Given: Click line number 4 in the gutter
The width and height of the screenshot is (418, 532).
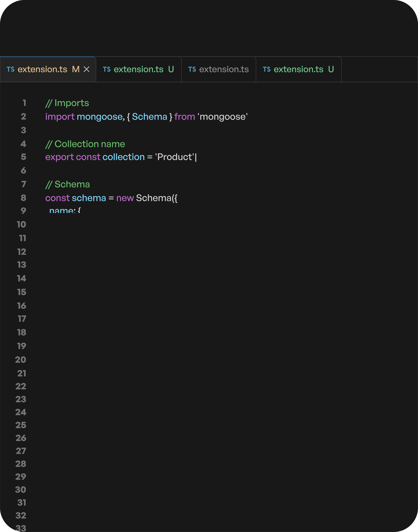Looking at the screenshot, I should point(23,144).
